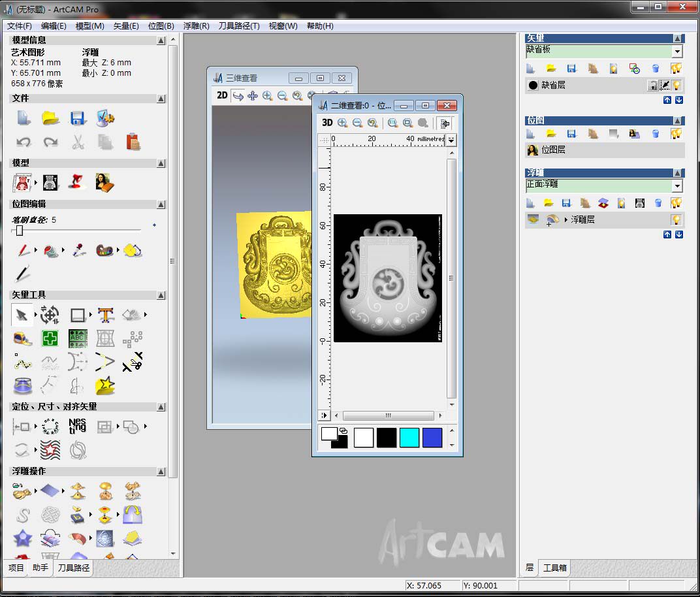700x597 pixels.
Task: Click the Paste clipboard icon
Action: pos(133,142)
